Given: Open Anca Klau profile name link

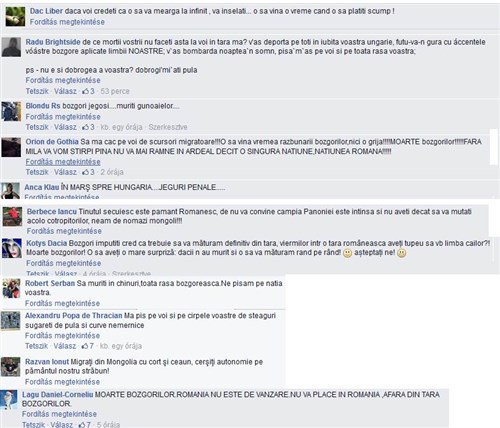Looking at the screenshot, I should [x=42, y=187].
